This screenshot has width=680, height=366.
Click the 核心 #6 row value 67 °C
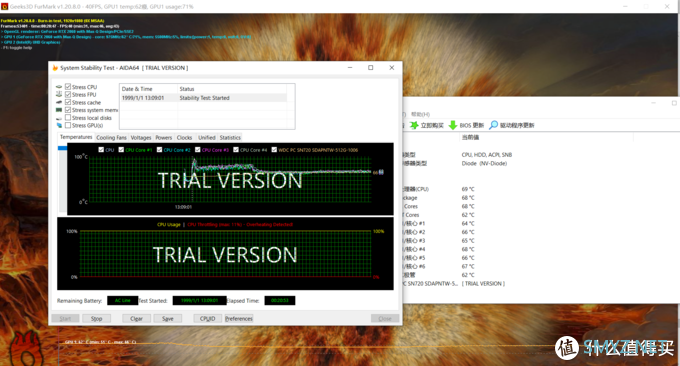tap(468, 266)
